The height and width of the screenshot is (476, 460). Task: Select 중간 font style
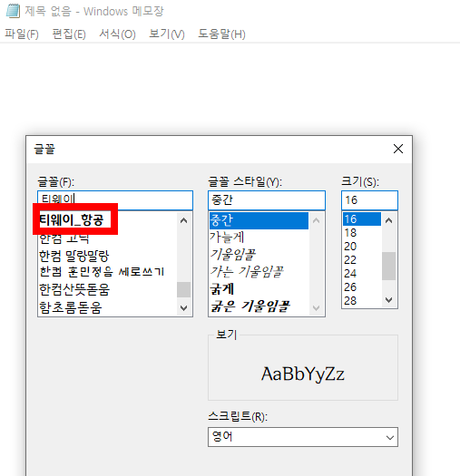point(259,220)
